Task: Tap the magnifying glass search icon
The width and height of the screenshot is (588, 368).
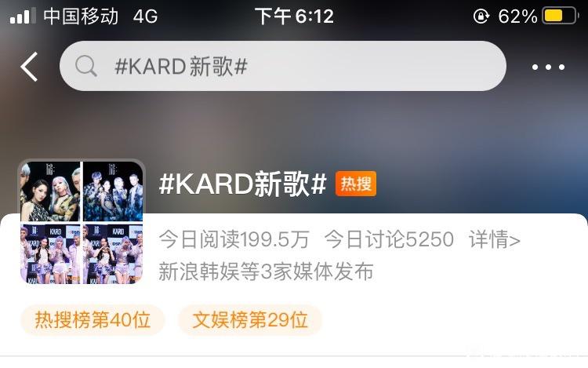Action: 86,66
